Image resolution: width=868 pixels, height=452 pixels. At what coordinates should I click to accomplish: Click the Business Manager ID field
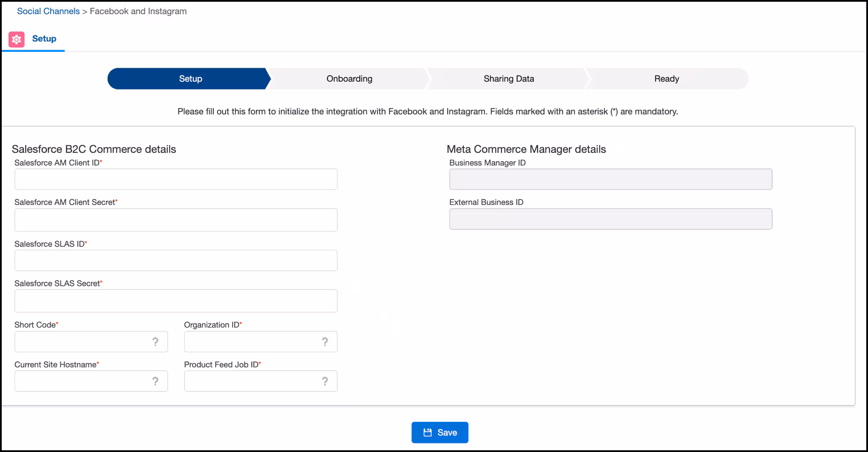pos(611,179)
